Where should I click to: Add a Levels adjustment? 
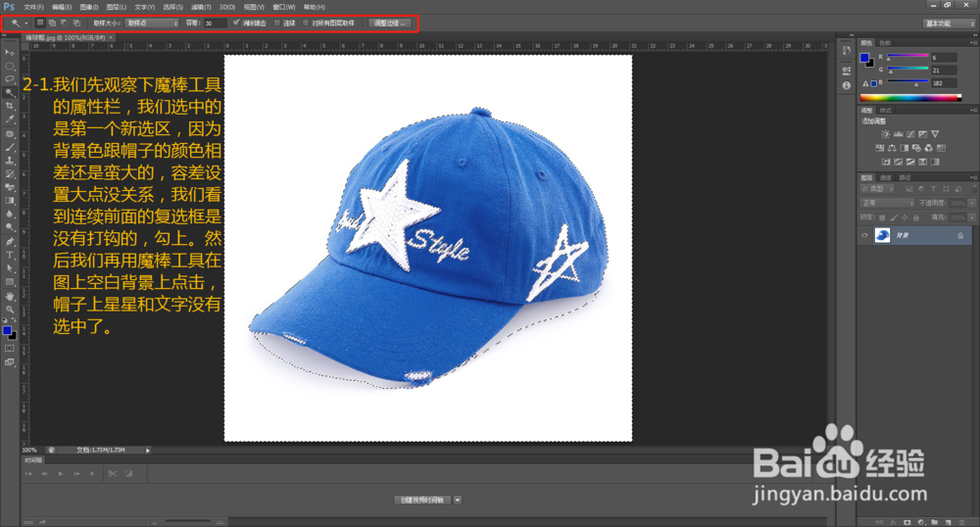(x=898, y=133)
